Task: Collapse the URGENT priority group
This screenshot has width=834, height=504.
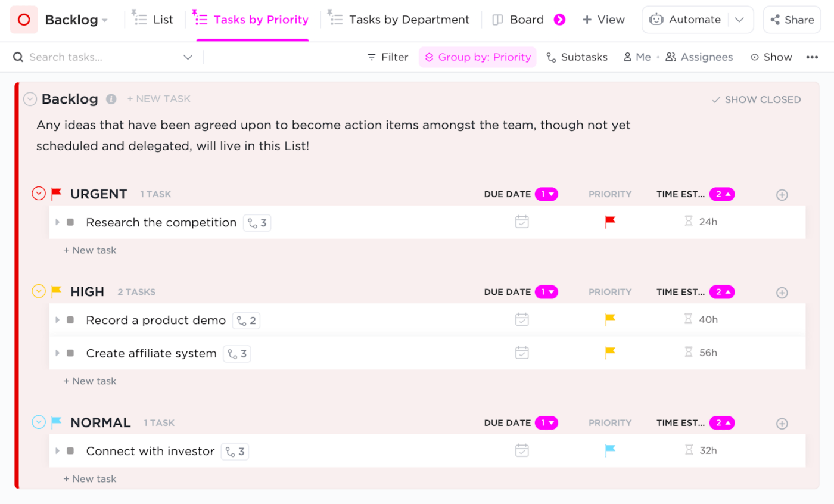Action: tap(38, 193)
